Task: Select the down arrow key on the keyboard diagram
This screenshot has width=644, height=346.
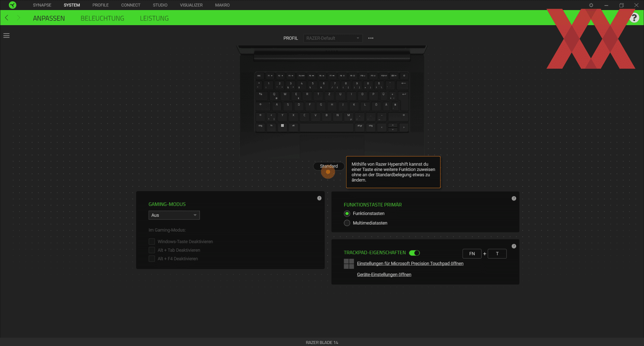Action: (x=393, y=129)
